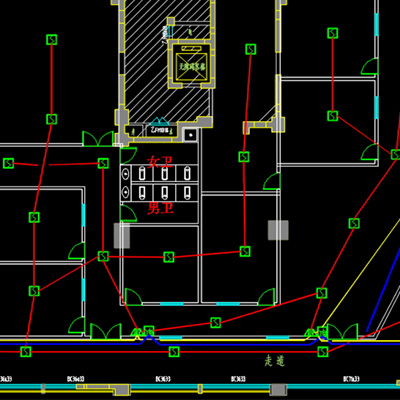Screen dimensions: 400x400
Task: Click the bottom-right window dimension label
Action: click(351, 379)
